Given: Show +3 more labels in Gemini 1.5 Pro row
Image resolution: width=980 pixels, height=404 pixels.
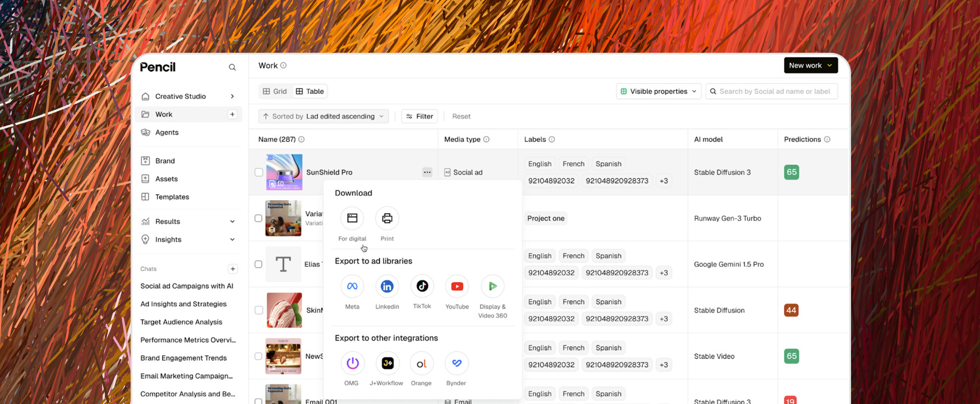Looking at the screenshot, I should (664, 273).
